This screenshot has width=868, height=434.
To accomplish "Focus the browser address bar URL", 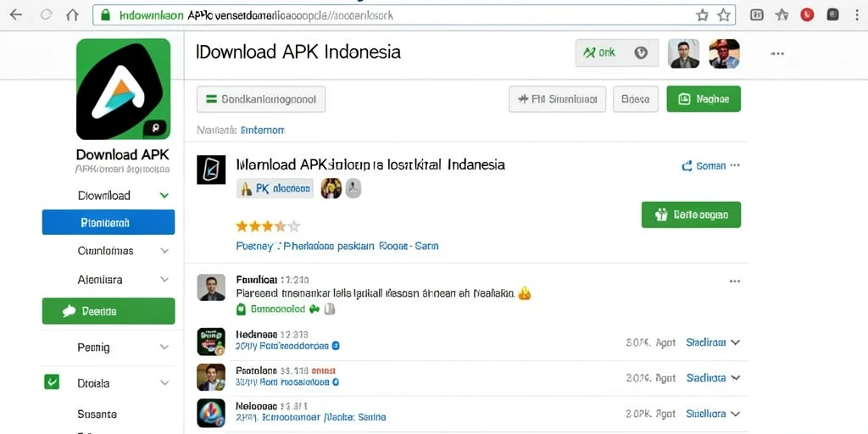I will pos(414,15).
